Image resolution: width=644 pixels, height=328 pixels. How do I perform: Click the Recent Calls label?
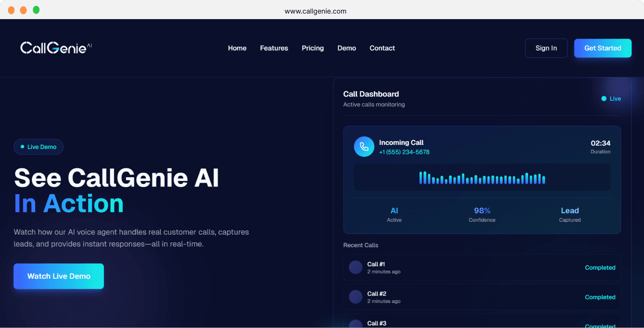click(x=361, y=245)
